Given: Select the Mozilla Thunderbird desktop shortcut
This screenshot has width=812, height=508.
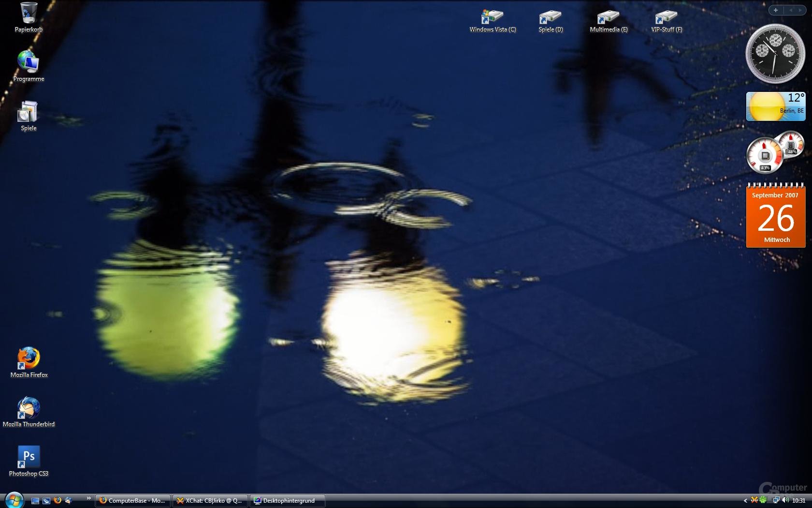Looking at the screenshot, I should (x=29, y=412).
